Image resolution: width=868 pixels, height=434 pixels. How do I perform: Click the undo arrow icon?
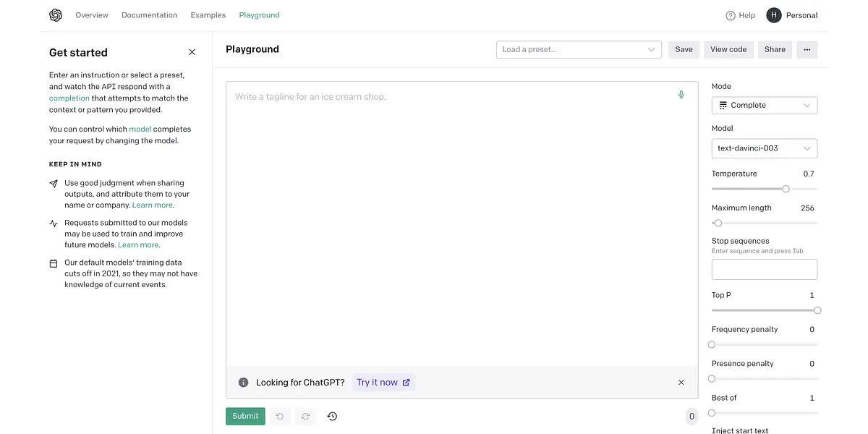[279, 416]
